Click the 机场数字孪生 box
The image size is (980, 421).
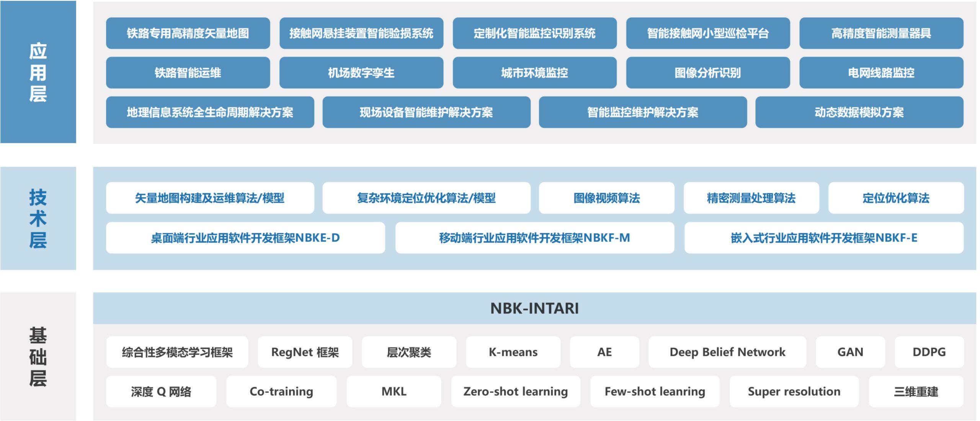click(x=361, y=73)
